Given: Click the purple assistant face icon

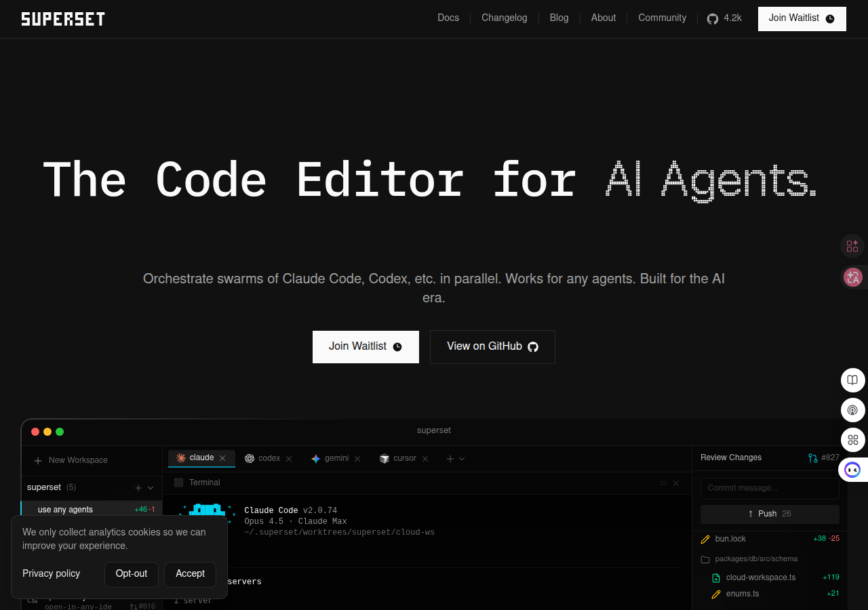Looking at the screenshot, I should [853, 469].
